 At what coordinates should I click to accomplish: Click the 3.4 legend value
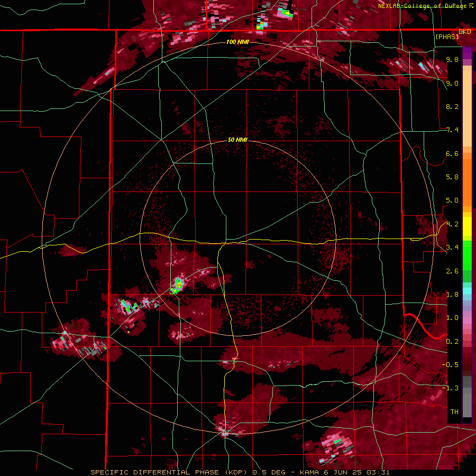pyautogui.click(x=452, y=248)
